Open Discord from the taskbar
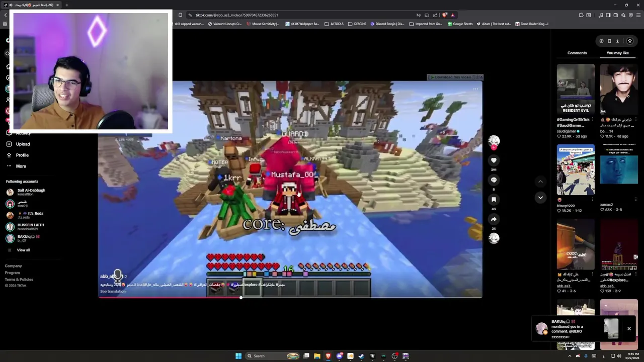This screenshot has height=362, width=644. (340, 356)
